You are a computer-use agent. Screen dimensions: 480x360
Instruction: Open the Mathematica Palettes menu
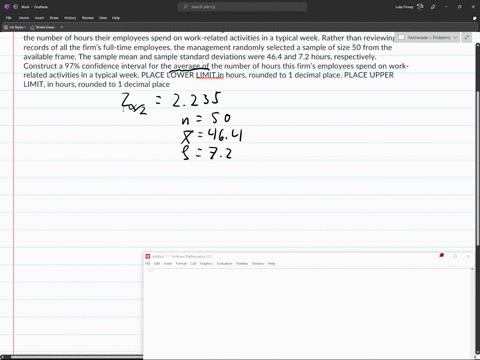coord(242,264)
